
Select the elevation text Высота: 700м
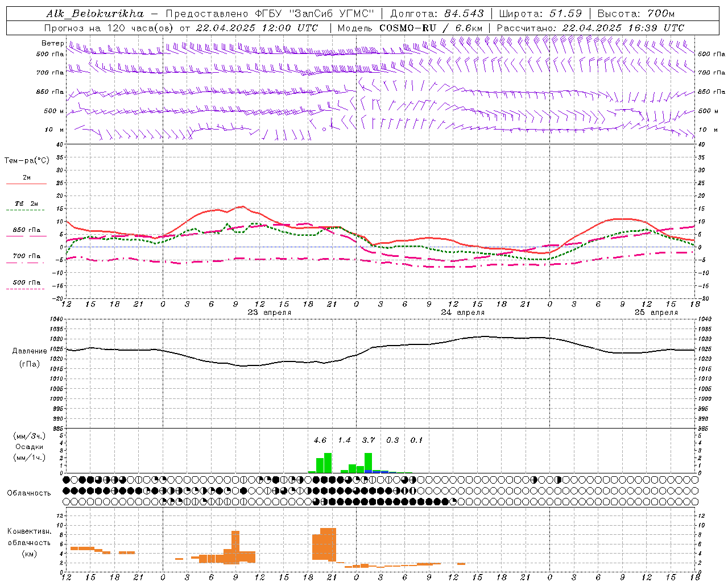tap(636, 14)
